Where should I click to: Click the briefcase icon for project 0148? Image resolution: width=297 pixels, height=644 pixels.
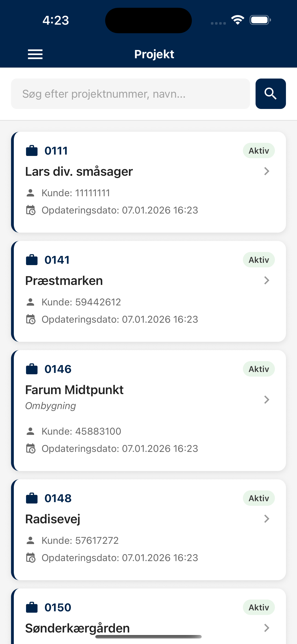(32, 498)
